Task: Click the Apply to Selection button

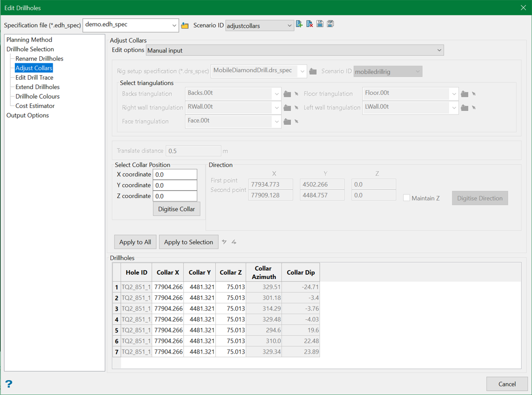Action: point(188,242)
